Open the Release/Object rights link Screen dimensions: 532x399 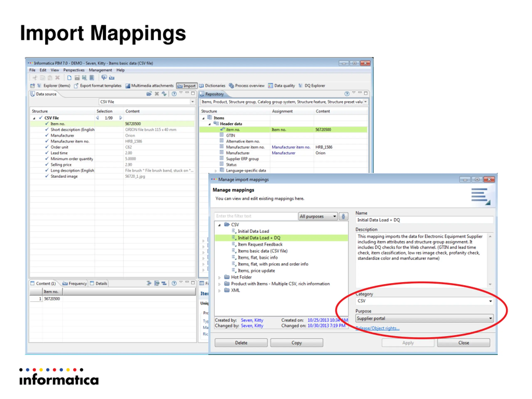pyautogui.click(x=377, y=328)
